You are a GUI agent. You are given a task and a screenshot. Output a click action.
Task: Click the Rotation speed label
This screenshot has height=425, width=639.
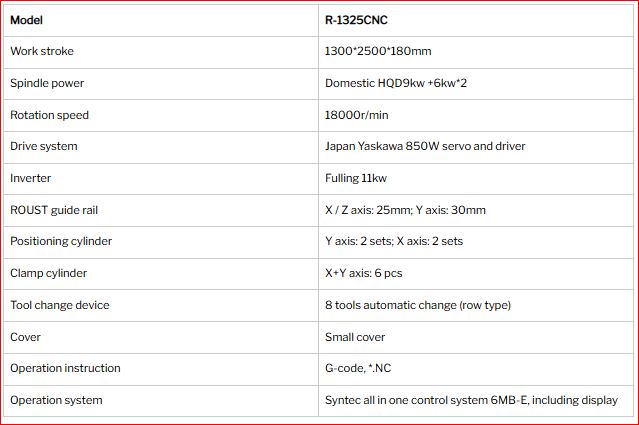[49, 115]
